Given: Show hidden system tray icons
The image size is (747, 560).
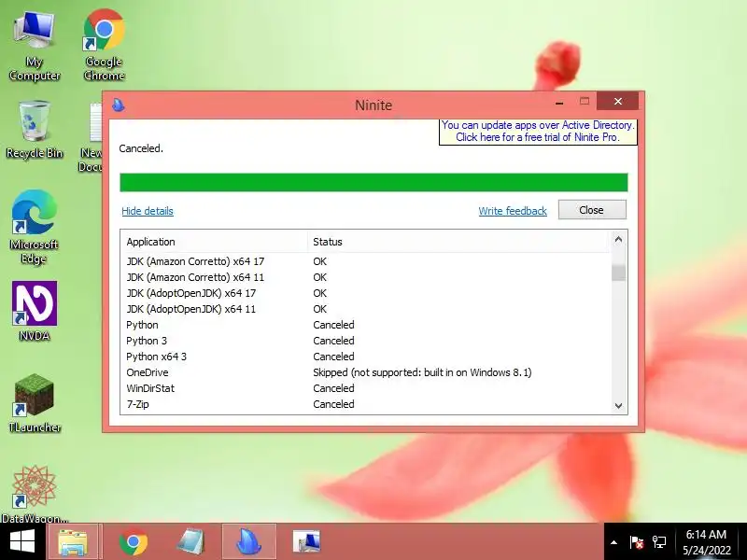Looking at the screenshot, I should 614,542.
